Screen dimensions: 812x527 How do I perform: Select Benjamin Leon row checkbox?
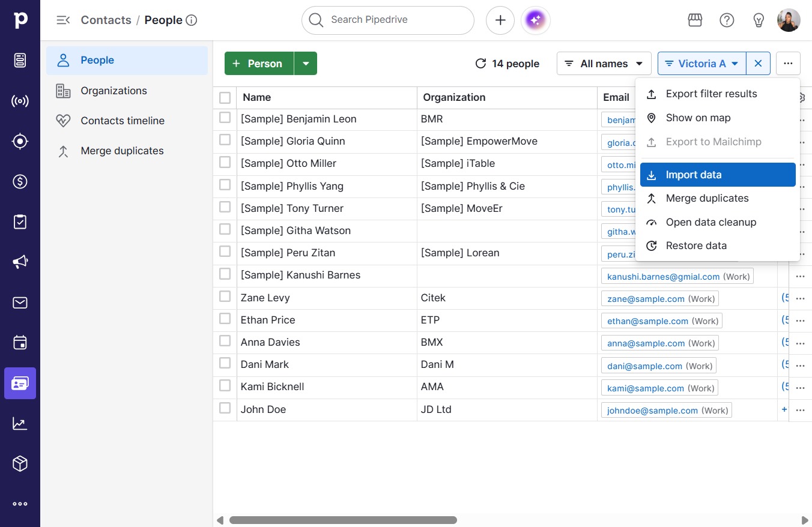(x=225, y=118)
